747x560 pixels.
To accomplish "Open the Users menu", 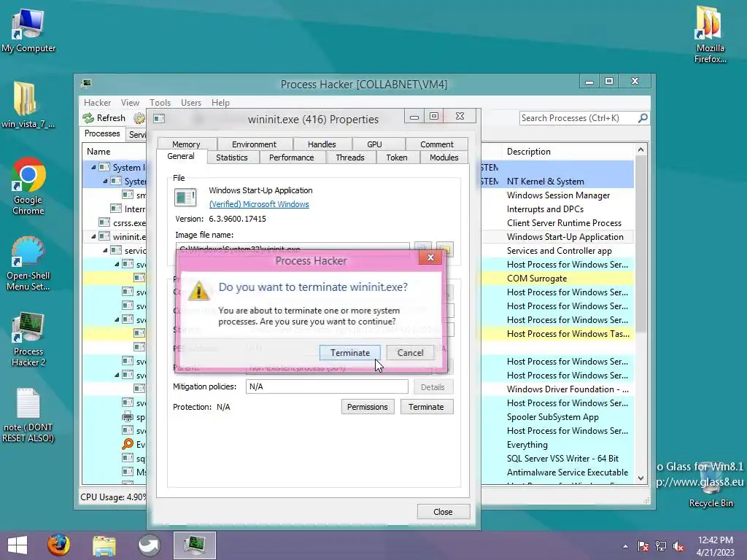I will 191,102.
